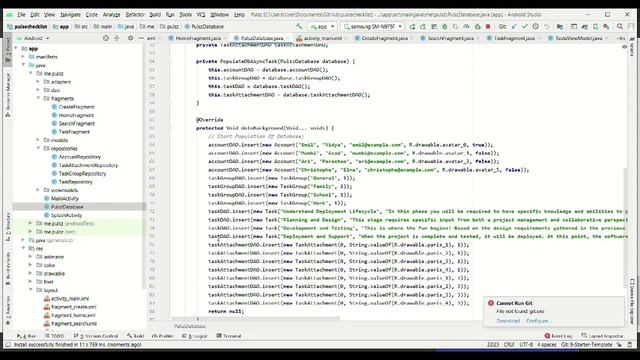Click the Run app rerun icon
This screenshot has height=360, width=640.
click(412, 27)
